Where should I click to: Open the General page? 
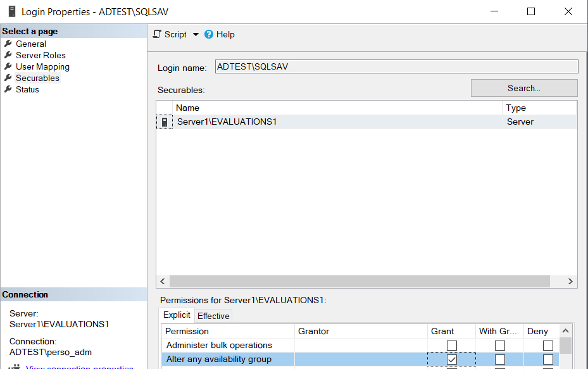pyautogui.click(x=31, y=44)
